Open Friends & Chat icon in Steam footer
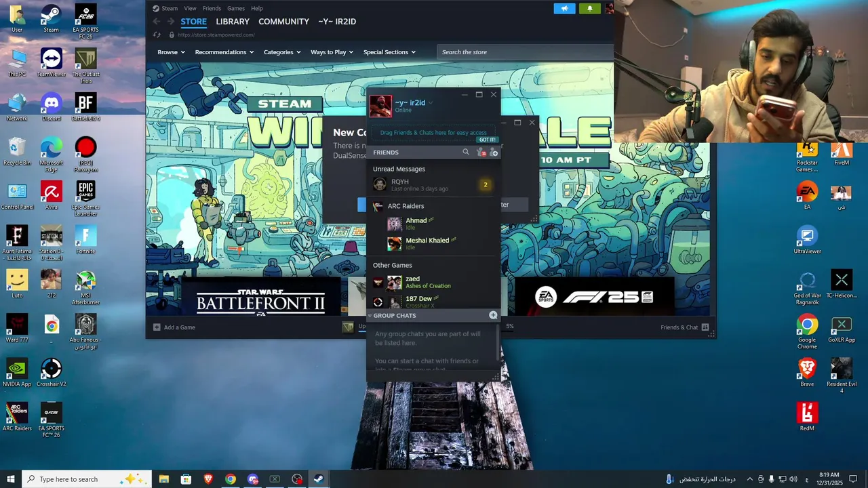Screen dimensions: 868x488 705,327
